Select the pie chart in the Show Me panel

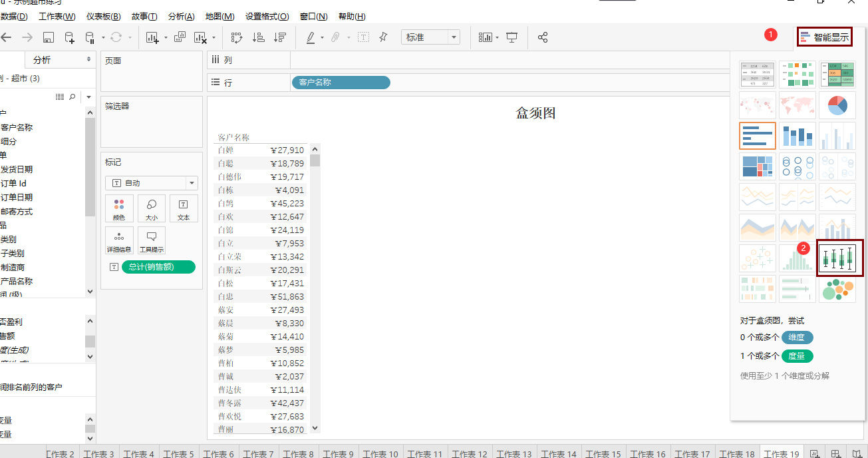(837, 105)
